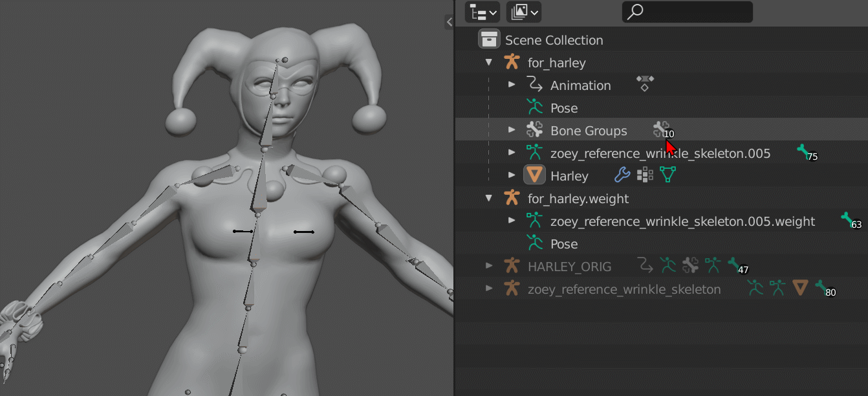
Task: Expand the bottom zoey_reference_wrinkle_skeleton object
Action: (x=490, y=288)
